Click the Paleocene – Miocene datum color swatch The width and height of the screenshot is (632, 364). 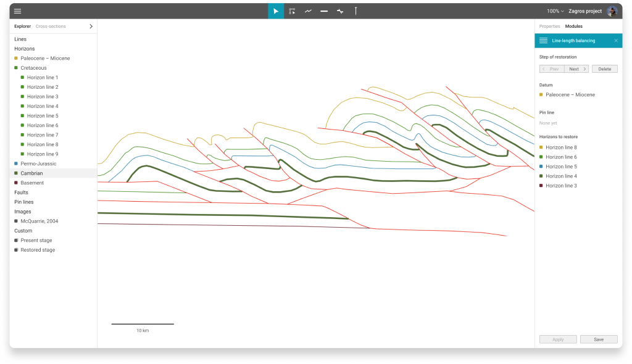(541, 95)
